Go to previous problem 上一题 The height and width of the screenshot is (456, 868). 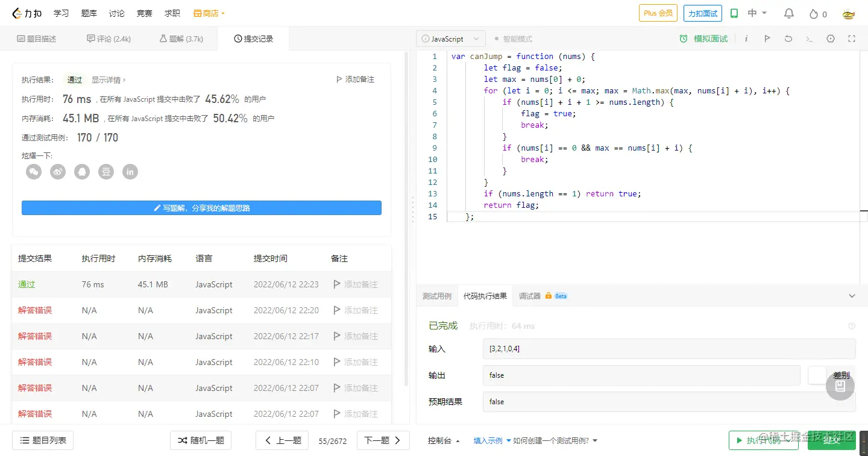click(x=282, y=440)
